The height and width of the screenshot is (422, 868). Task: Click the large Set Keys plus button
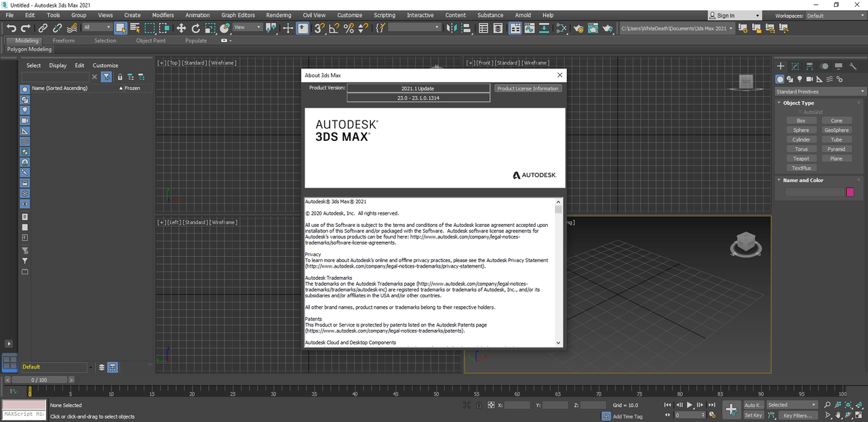731,409
